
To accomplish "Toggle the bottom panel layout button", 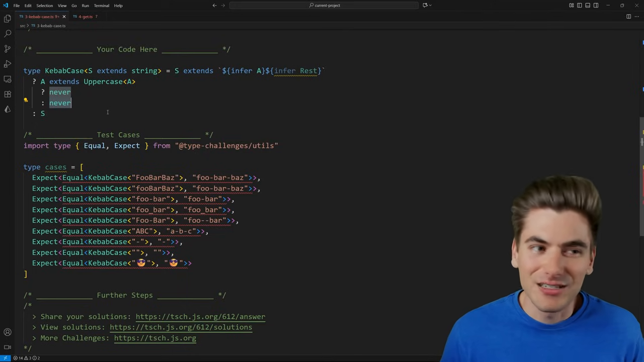I will pos(588,6).
